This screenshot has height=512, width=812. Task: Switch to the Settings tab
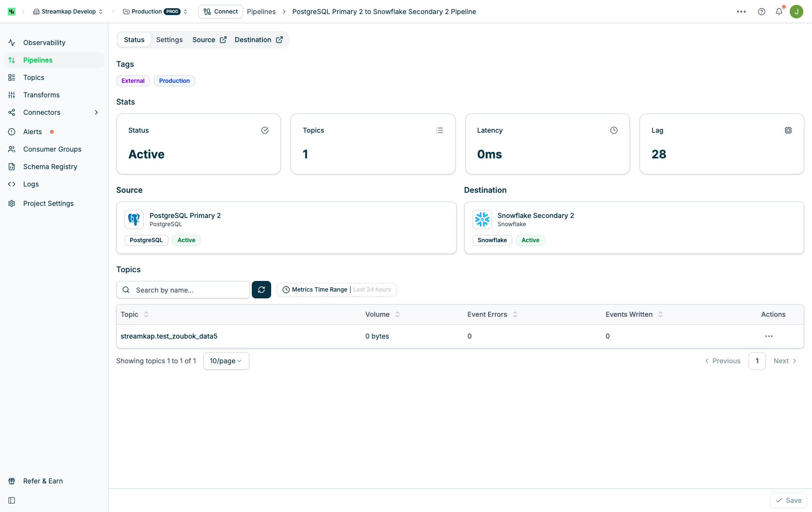[x=169, y=40]
